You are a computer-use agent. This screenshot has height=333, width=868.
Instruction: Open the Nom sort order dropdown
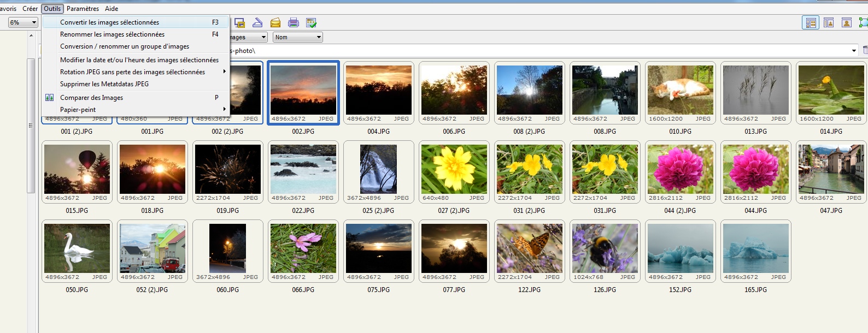[x=297, y=37]
